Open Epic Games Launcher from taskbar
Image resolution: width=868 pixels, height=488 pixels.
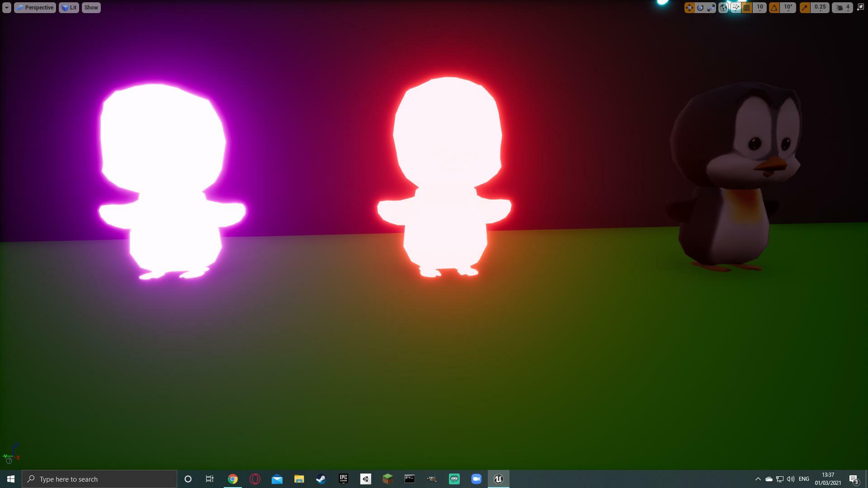coord(343,479)
